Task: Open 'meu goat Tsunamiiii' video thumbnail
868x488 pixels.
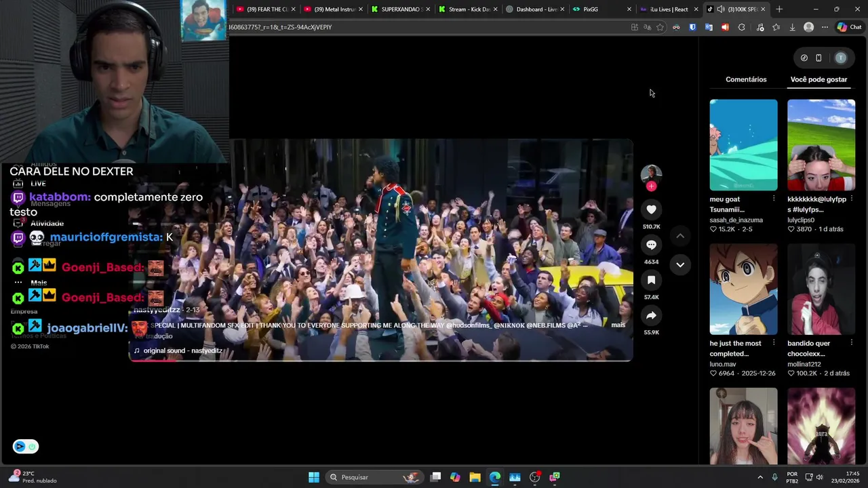Action: tap(743, 145)
